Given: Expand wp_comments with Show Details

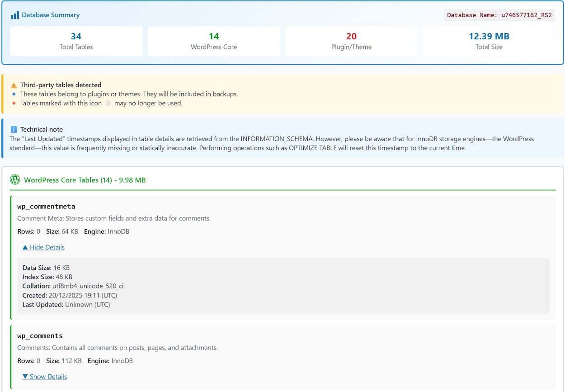Looking at the screenshot, I should (x=44, y=377).
